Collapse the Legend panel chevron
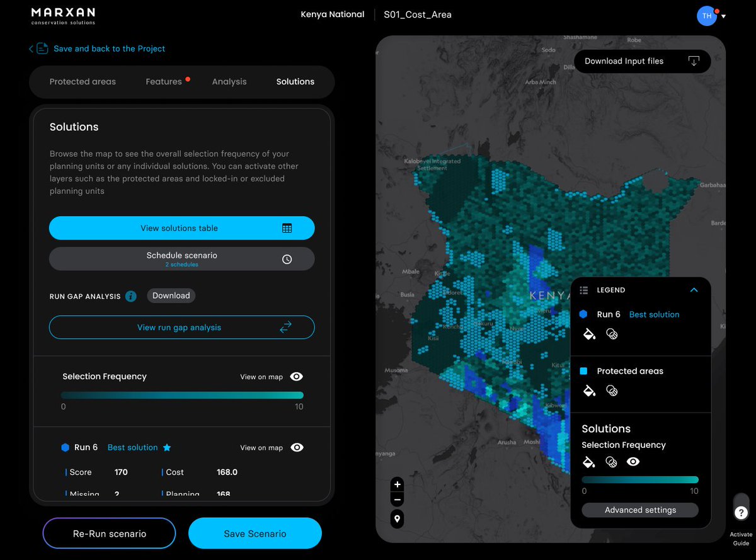Image resolution: width=756 pixels, height=560 pixels. (694, 290)
